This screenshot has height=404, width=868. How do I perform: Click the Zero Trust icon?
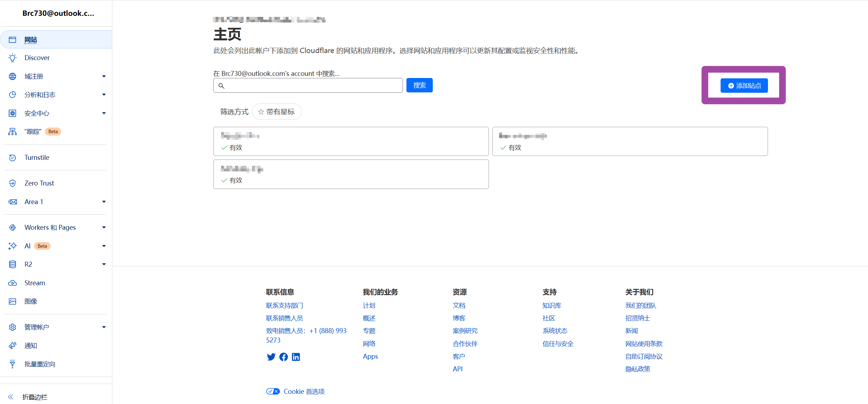12,183
